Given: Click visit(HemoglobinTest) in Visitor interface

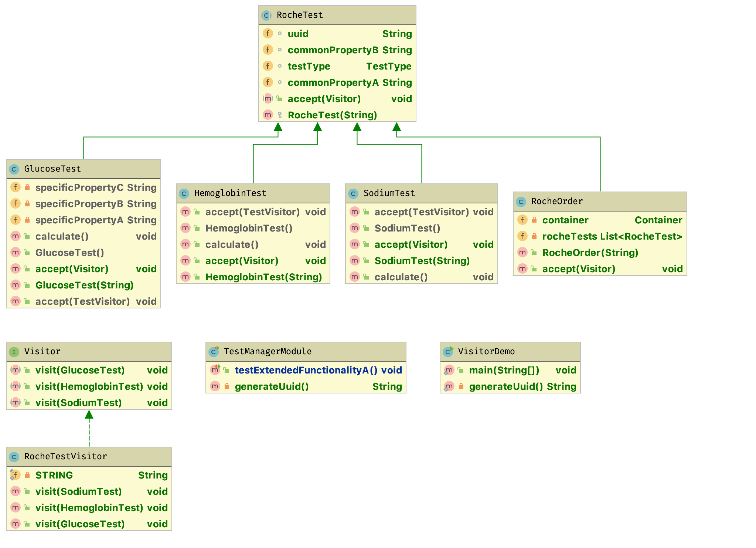Looking at the screenshot, I should 89,386.
